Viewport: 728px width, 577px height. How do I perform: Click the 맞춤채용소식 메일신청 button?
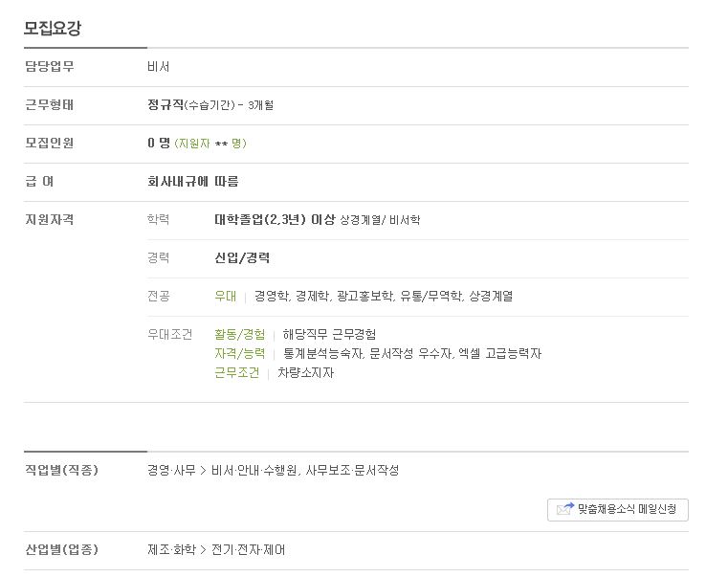617,510
